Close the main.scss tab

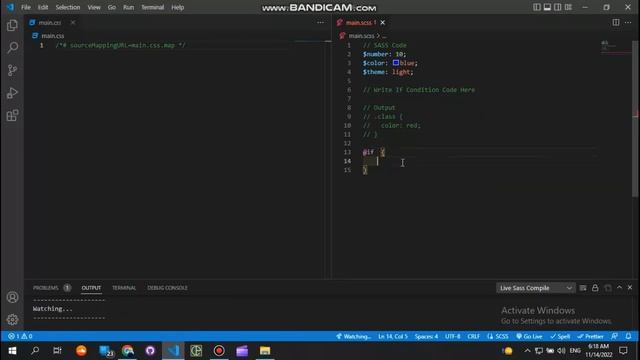click(382, 22)
